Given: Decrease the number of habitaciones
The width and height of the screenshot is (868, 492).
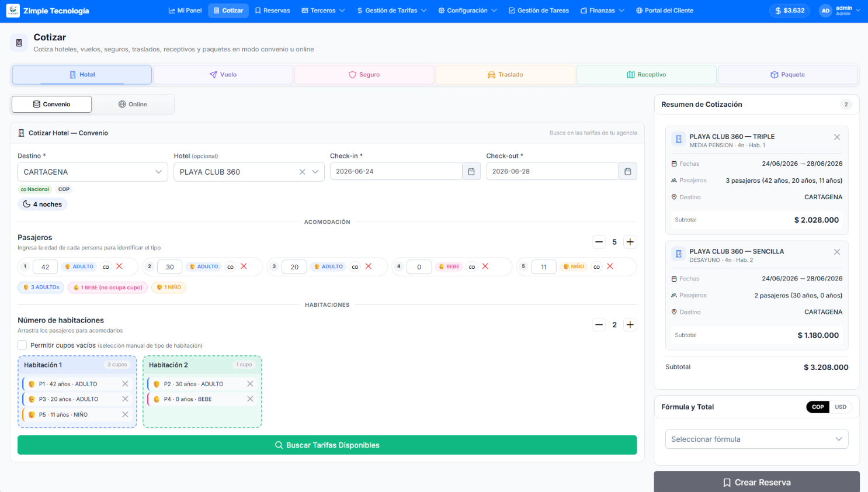Looking at the screenshot, I should (599, 325).
